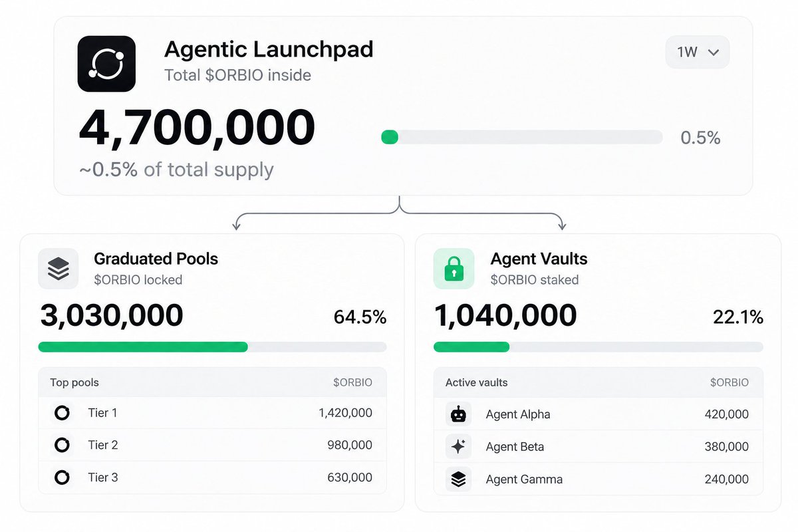Click the Agent Alpha robot icon
The height and width of the screenshot is (532, 798).
tap(458, 414)
